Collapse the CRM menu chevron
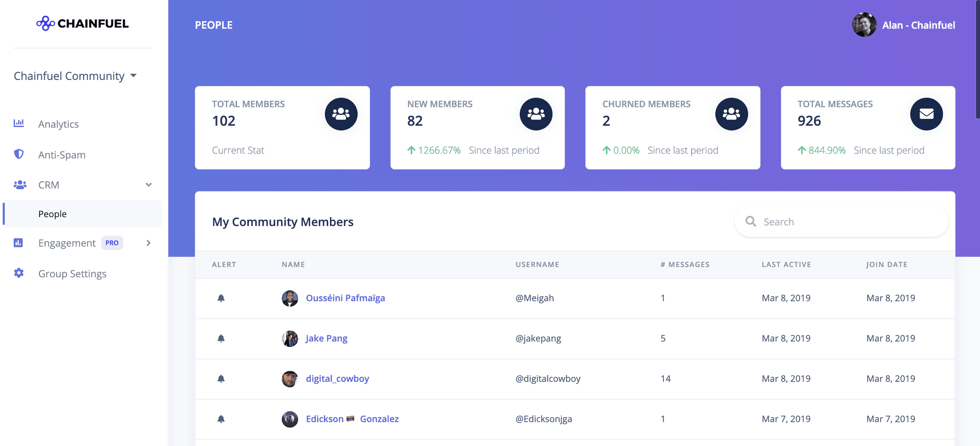 [149, 185]
